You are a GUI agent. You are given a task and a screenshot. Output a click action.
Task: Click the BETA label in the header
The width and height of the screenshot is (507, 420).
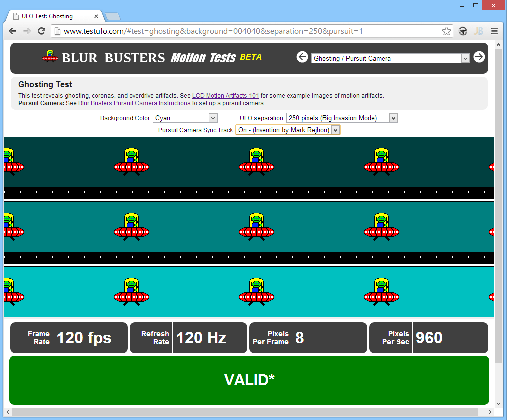[x=251, y=57]
